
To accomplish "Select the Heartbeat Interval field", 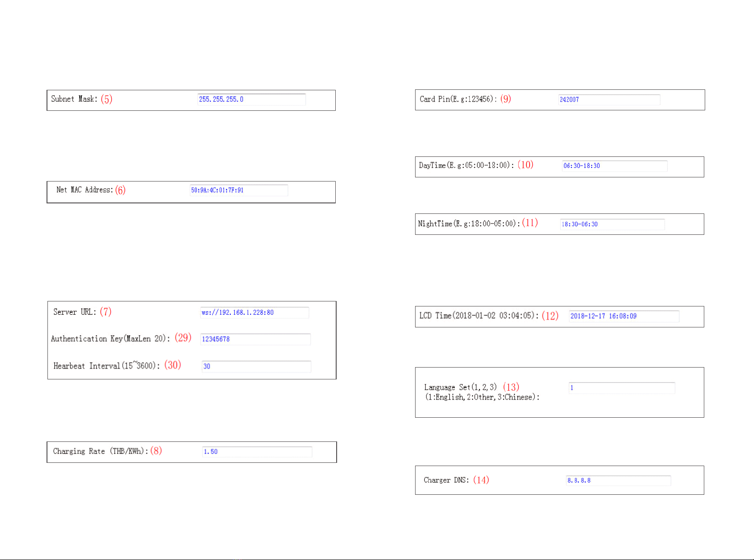I will point(256,367).
